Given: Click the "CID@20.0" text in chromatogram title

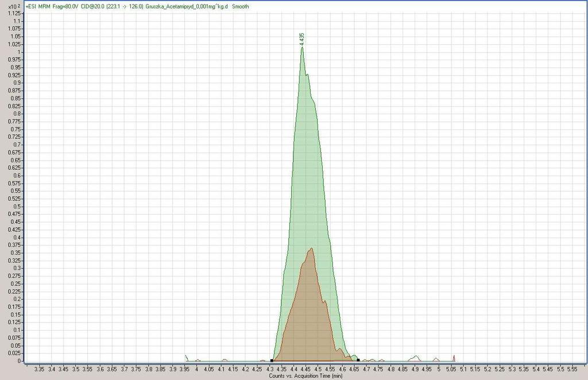Looking at the screenshot, I should pos(92,6).
